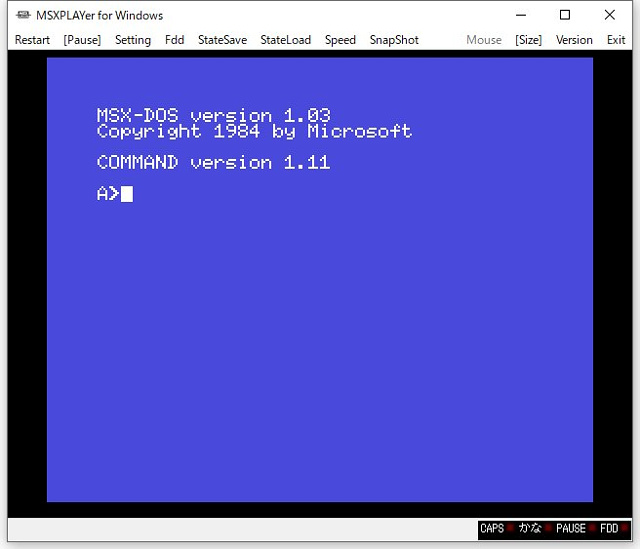Viewport: 640px width, 549px height.
Task: Close the MSXPLAYer window
Action: pos(610,15)
